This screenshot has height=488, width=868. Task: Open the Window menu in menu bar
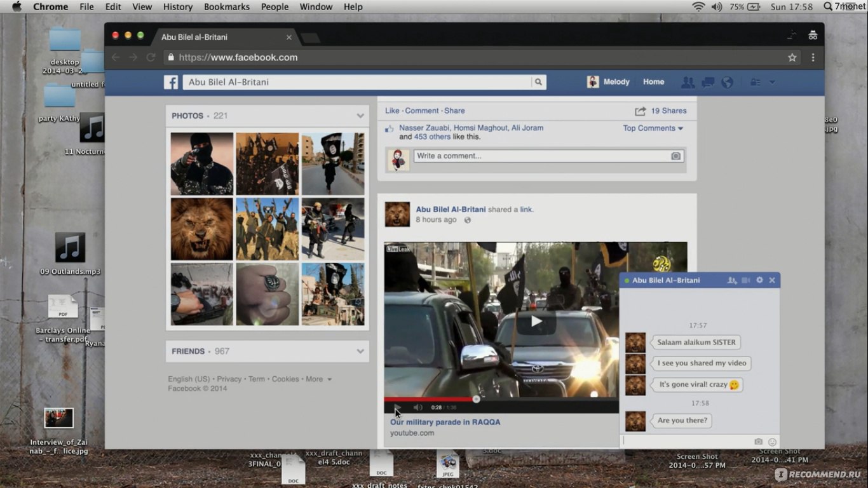[316, 7]
